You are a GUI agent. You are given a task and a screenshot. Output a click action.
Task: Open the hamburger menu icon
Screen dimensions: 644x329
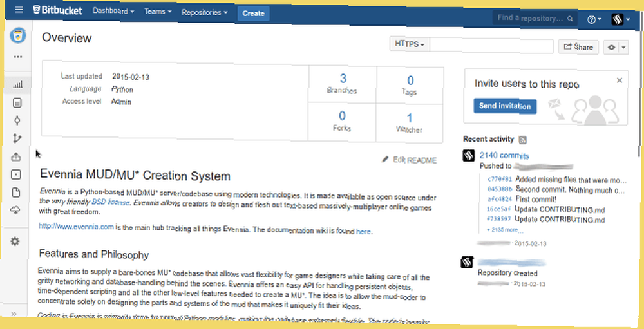point(19,10)
